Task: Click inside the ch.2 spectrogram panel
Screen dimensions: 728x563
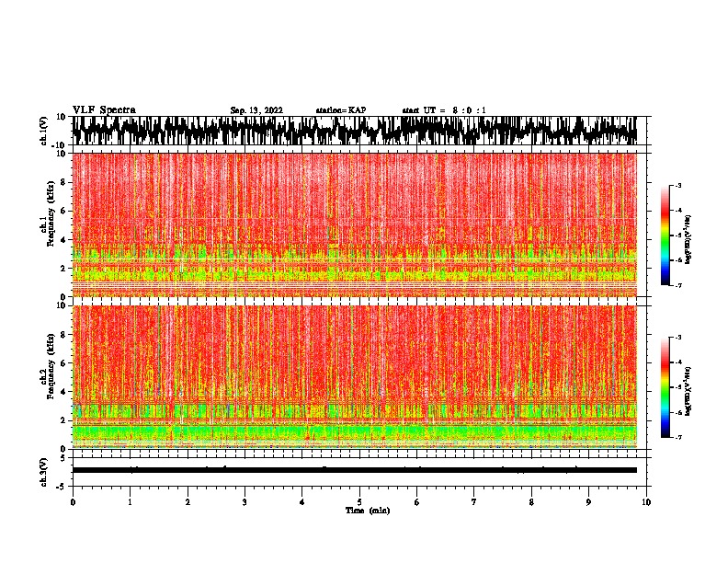Action: (355, 377)
